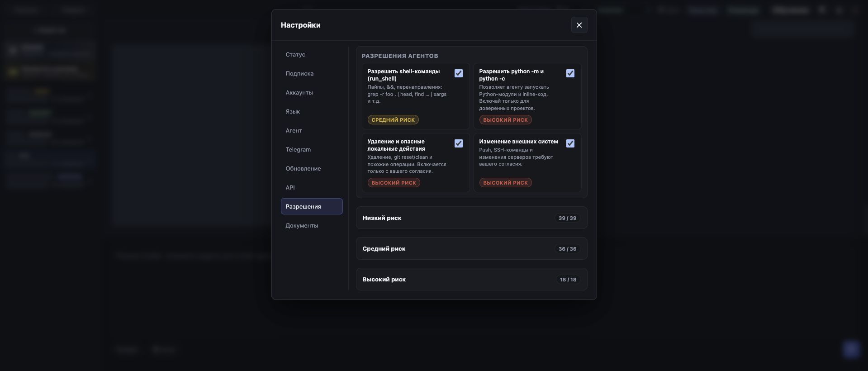
Task: Open the Агент settings tab
Action: coord(312,130)
